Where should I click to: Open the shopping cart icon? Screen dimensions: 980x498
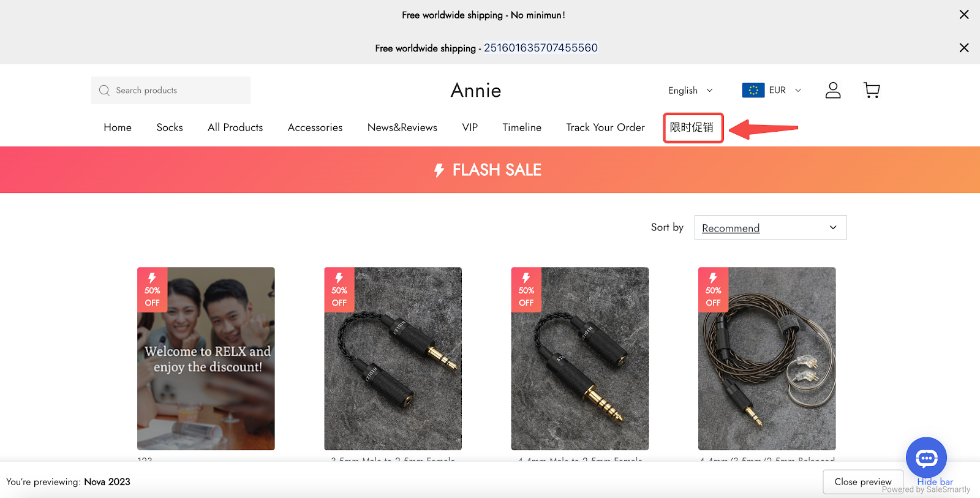click(x=872, y=90)
